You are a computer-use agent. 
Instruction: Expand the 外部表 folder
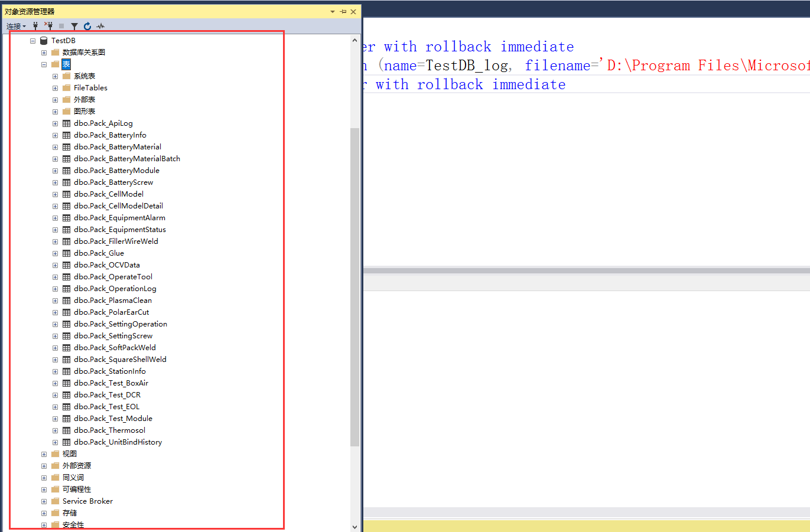pyautogui.click(x=55, y=100)
